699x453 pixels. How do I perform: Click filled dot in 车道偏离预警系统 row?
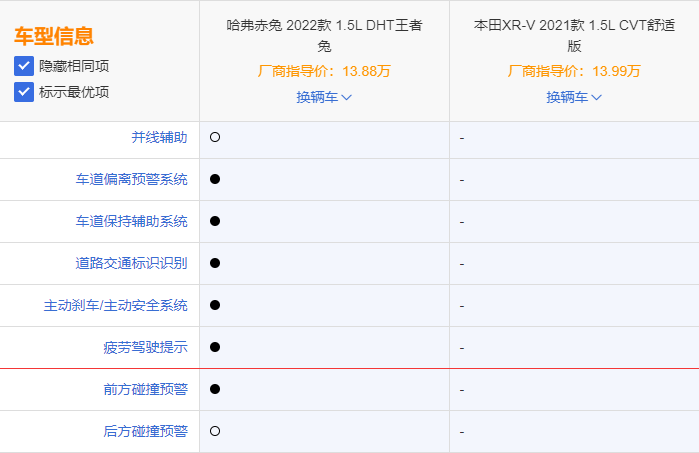click(x=215, y=179)
